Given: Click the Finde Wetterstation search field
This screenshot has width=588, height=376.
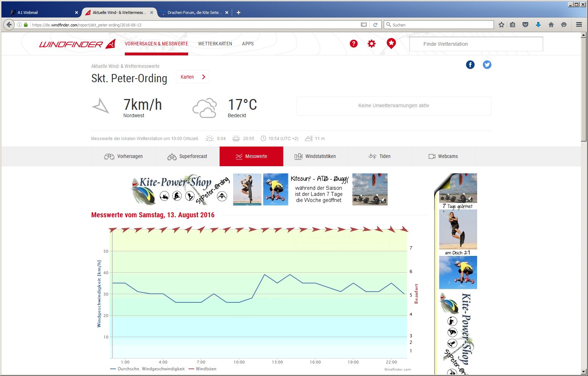Looking at the screenshot, I should tap(476, 44).
